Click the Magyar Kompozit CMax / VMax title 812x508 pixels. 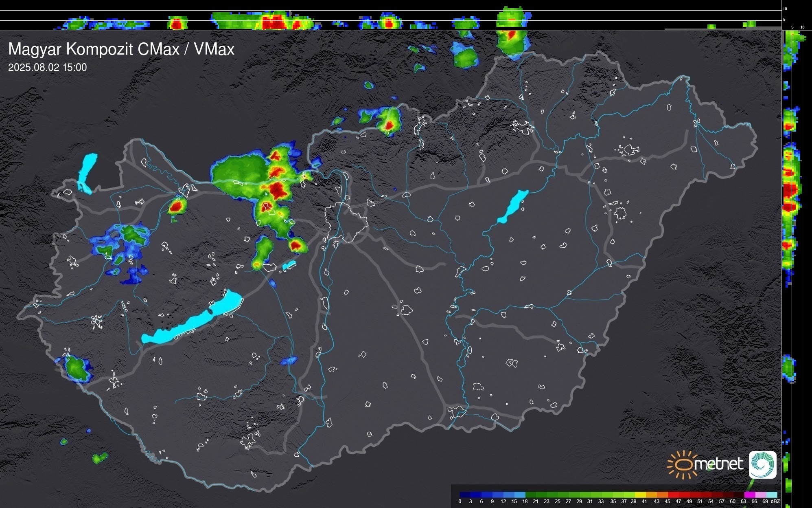click(x=121, y=49)
